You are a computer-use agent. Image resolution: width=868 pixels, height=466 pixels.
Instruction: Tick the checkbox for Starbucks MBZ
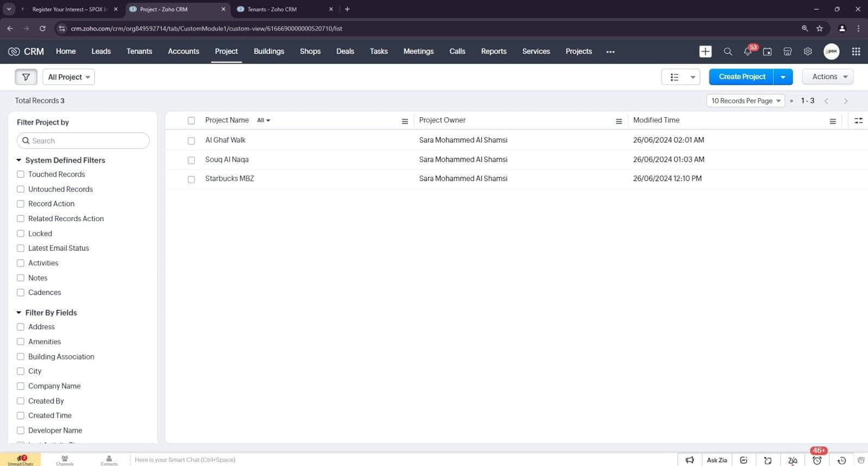coord(191,179)
